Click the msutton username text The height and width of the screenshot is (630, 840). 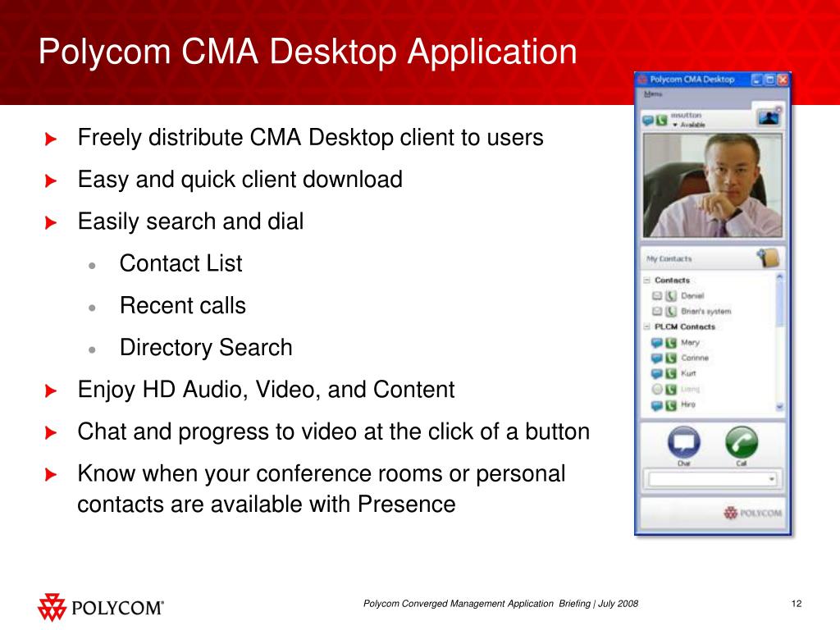687,115
